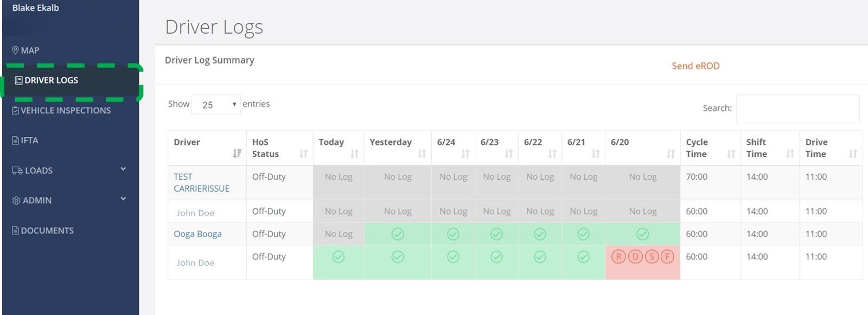868x315 pixels.
Task: Click the Send eROD link
Action: (x=695, y=66)
